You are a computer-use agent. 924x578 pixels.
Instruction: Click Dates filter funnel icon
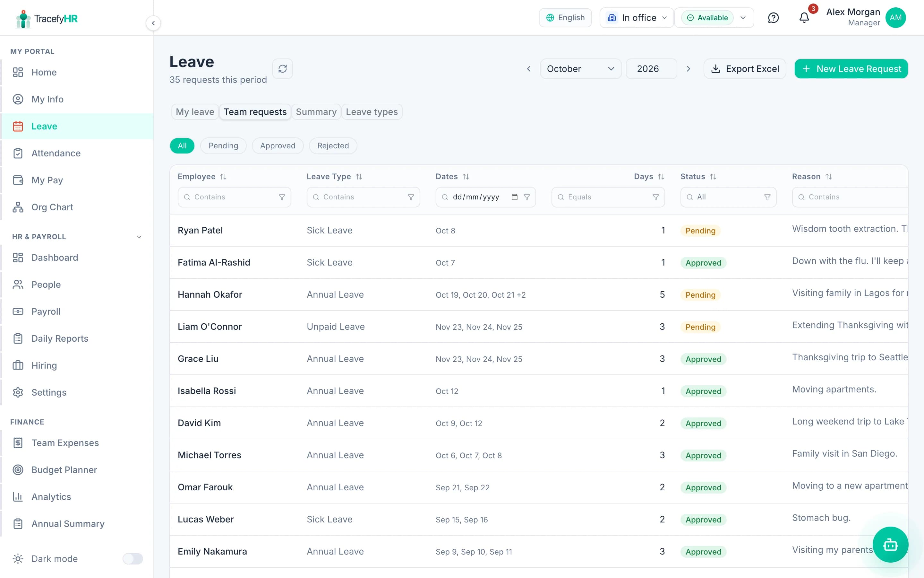coord(526,197)
